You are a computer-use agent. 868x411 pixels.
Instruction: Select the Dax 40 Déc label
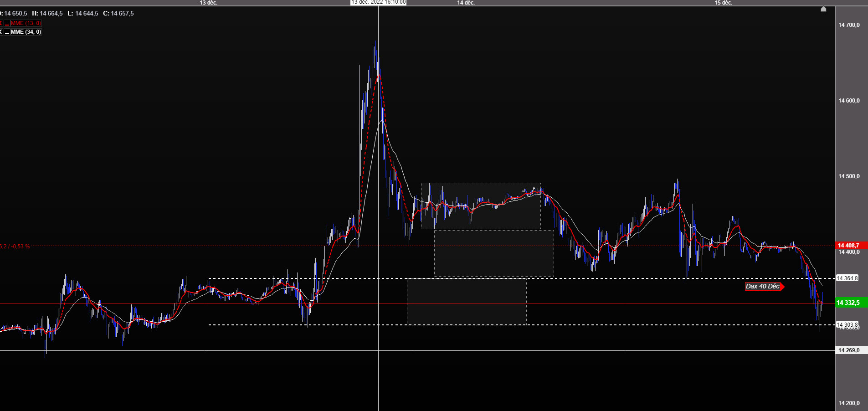762,287
